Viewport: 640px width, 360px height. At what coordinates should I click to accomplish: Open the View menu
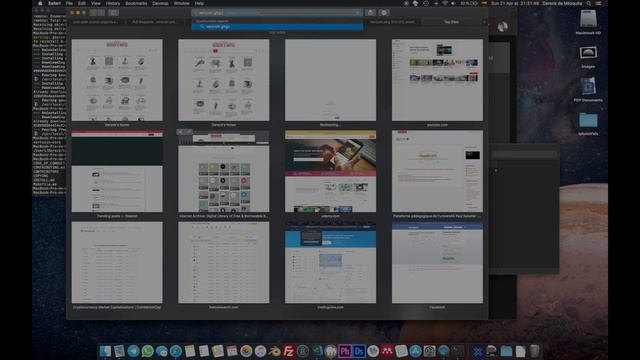[x=96, y=3]
